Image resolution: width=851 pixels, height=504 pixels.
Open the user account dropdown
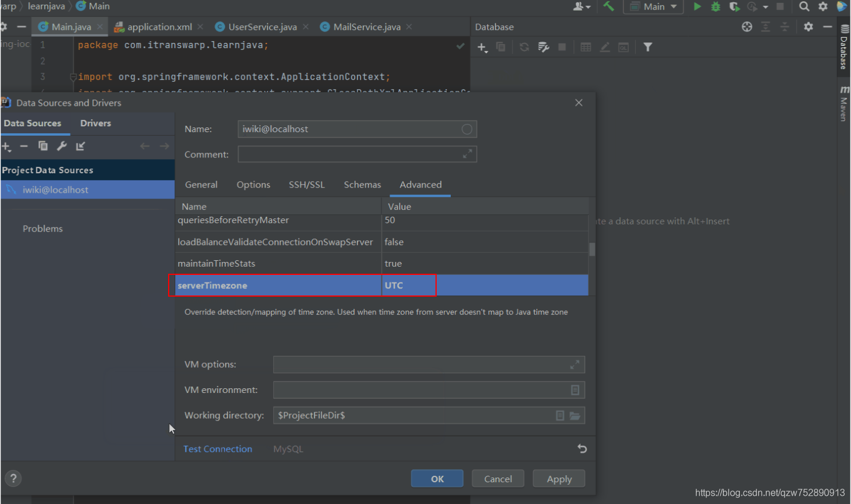click(582, 6)
